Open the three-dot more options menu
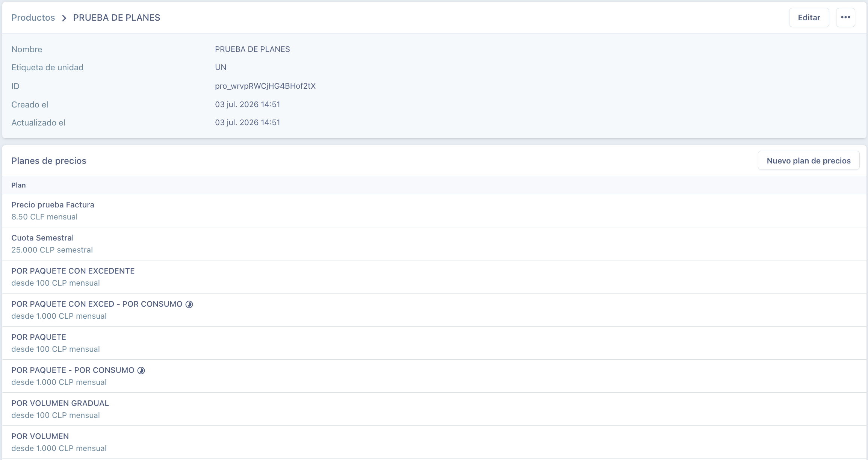This screenshot has width=868, height=460. point(845,17)
